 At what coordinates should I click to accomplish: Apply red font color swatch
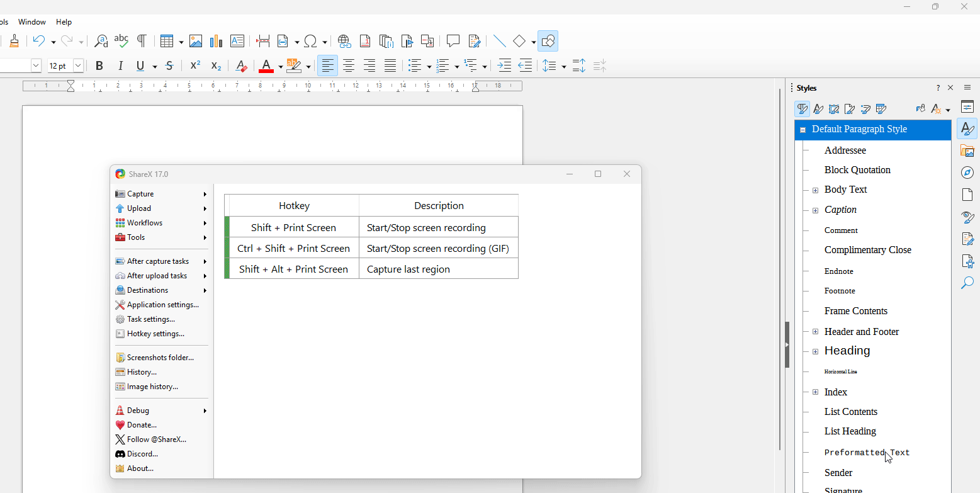[x=266, y=65]
